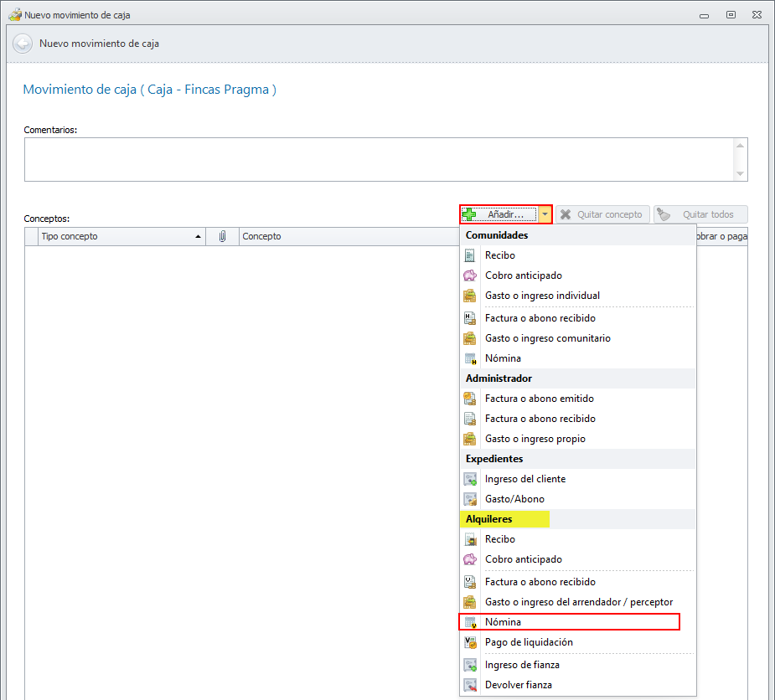Click the Administrador section header
Screen dimensions: 775x700
point(578,378)
